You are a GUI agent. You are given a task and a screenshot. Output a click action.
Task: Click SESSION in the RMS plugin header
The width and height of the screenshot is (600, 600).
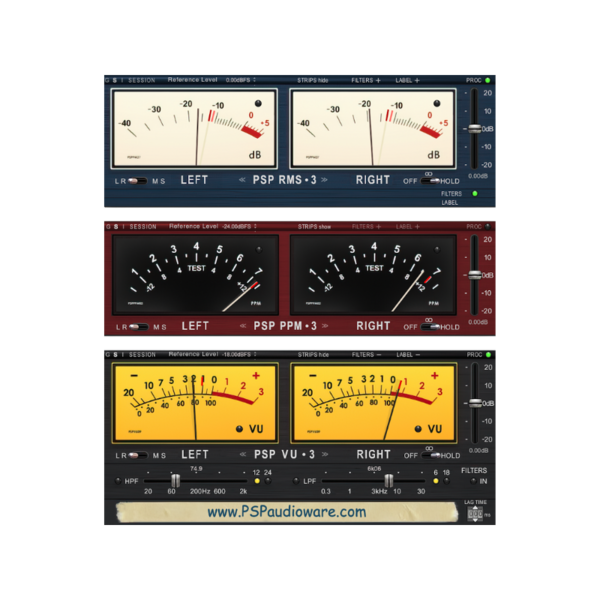tap(142, 80)
